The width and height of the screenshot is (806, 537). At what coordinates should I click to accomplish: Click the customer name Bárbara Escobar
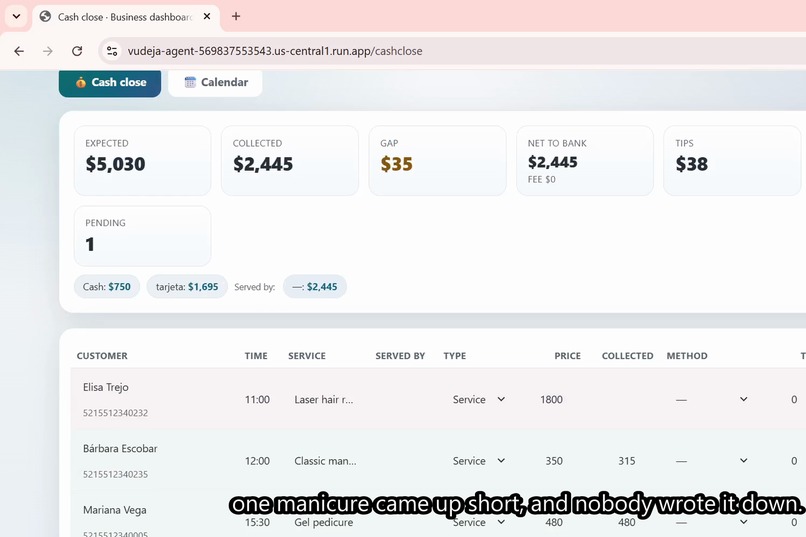(x=120, y=449)
